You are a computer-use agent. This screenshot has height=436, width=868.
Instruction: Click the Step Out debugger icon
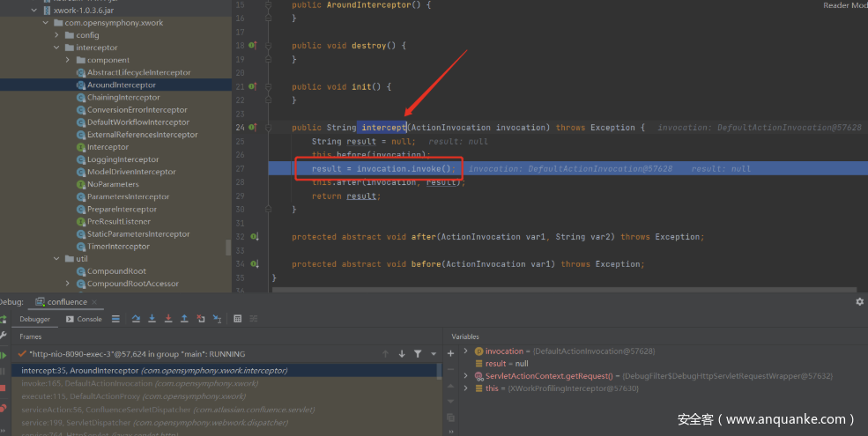click(x=184, y=319)
